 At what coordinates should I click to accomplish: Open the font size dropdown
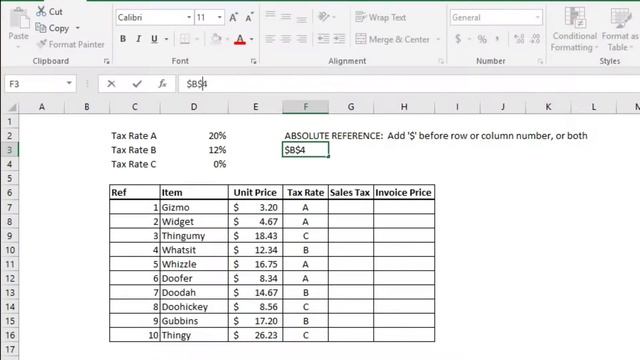pyautogui.click(x=220, y=18)
